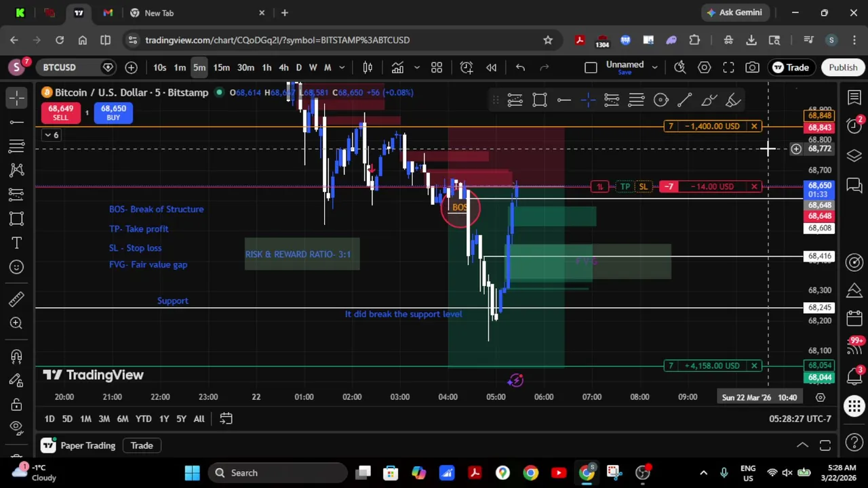This screenshot has height=488, width=868.
Task: Select the trend line tool in left sidebar
Action: [x=17, y=122]
